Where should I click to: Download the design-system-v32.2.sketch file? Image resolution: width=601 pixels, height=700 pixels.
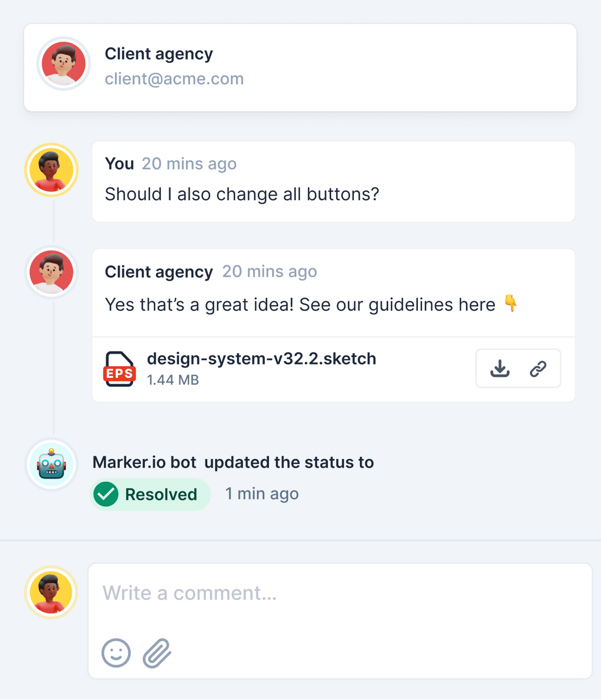click(x=499, y=368)
